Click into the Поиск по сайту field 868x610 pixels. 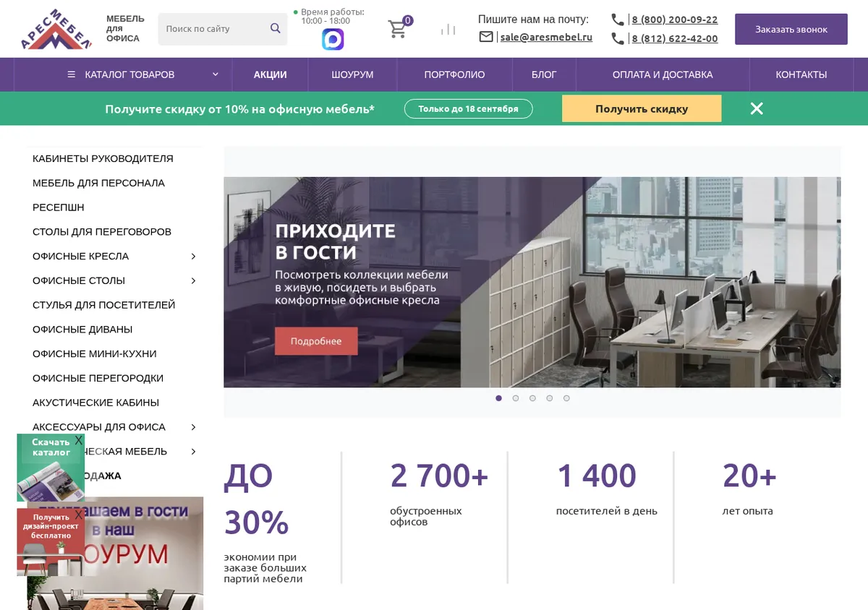pyautogui.click(x=213, y=29)
